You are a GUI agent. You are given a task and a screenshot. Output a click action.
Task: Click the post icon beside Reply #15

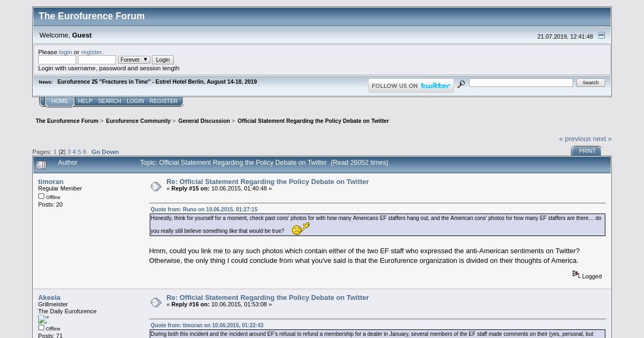click(x=156, y=186)
